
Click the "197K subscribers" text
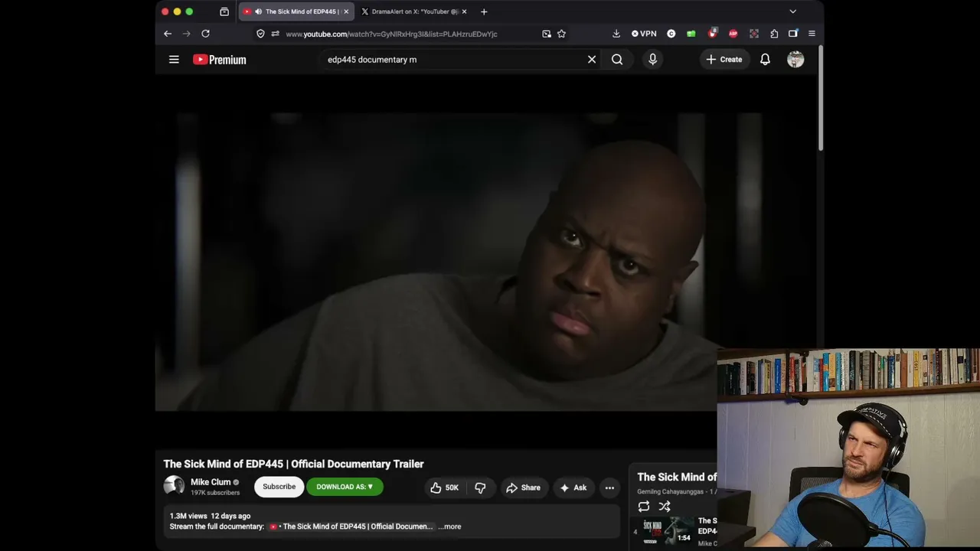(215, 493)
